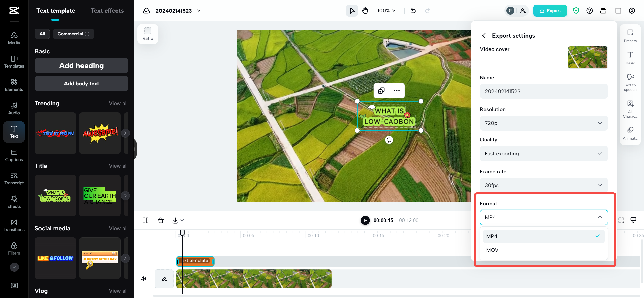Open the Text to speech panel
This screenshot has height=298, width=644.
pyautogui.click(x=630, y=82)
